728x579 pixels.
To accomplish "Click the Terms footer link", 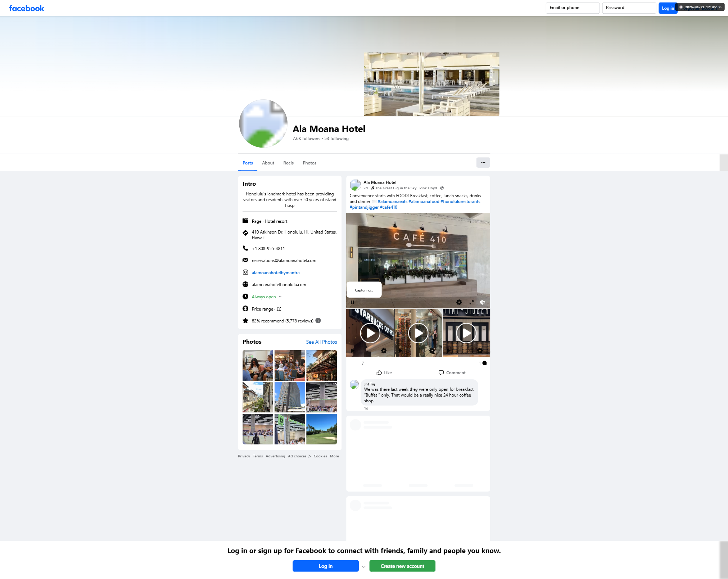I will (x=258, y=456).
